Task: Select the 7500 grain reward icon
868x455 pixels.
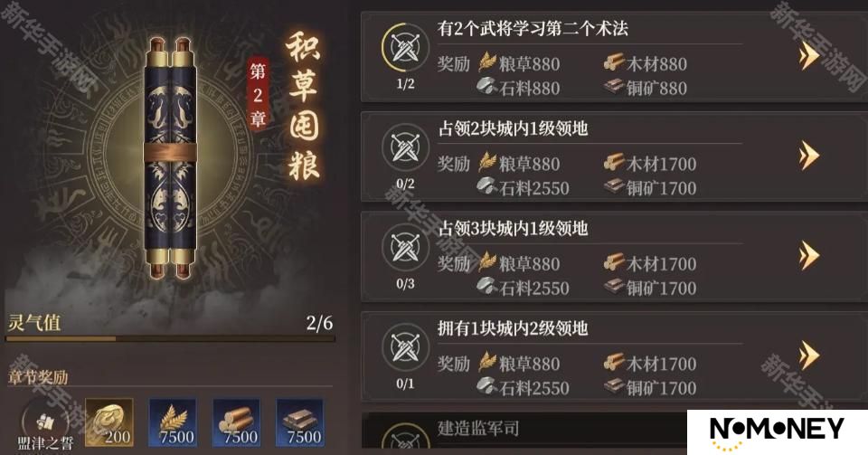Action: pyautogui.click(x=173, y=422)
